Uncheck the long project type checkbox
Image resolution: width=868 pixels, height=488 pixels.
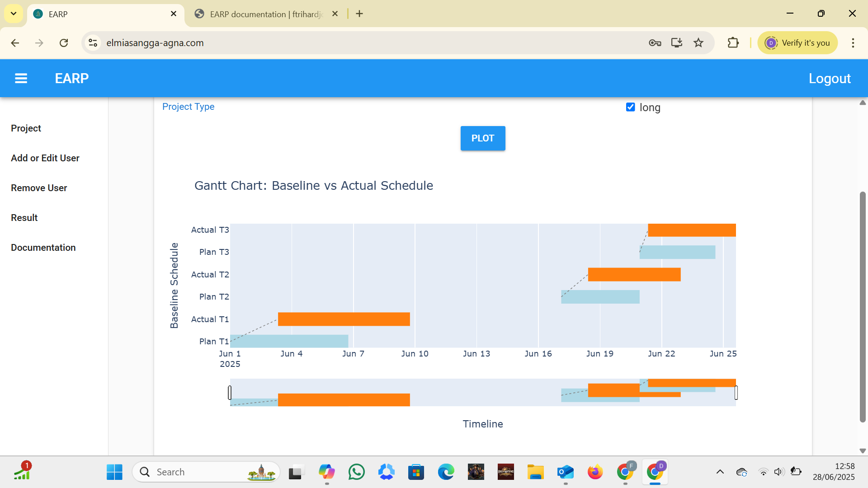630,107
